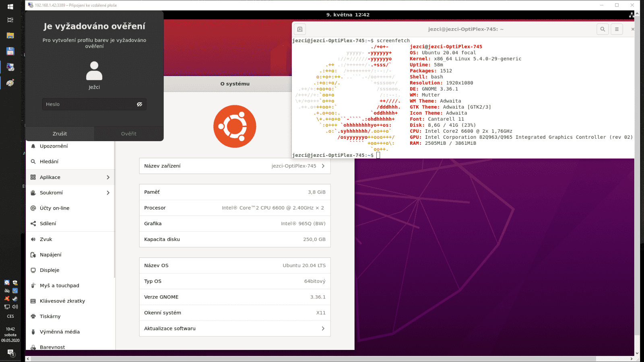The height and width of the screenshot is (362, 644).
Task: Open Aktualizace softwaru settings
Action: point(235,328)
